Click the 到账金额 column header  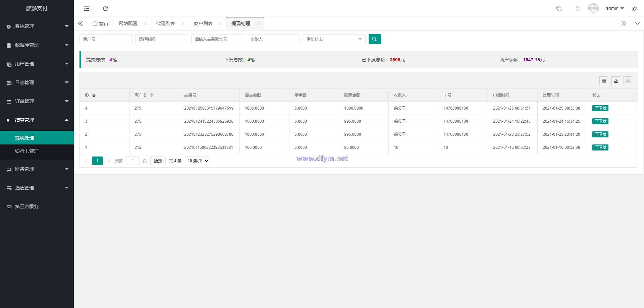coord(364,95)
